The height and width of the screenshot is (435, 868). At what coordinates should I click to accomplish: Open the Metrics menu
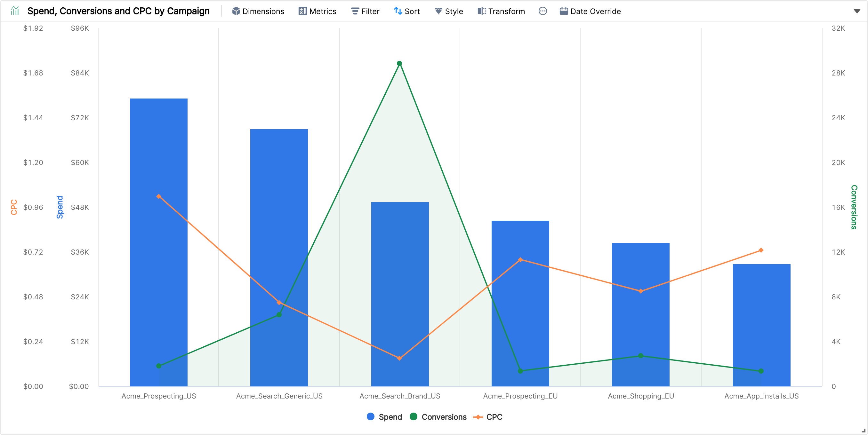point(317,11)
